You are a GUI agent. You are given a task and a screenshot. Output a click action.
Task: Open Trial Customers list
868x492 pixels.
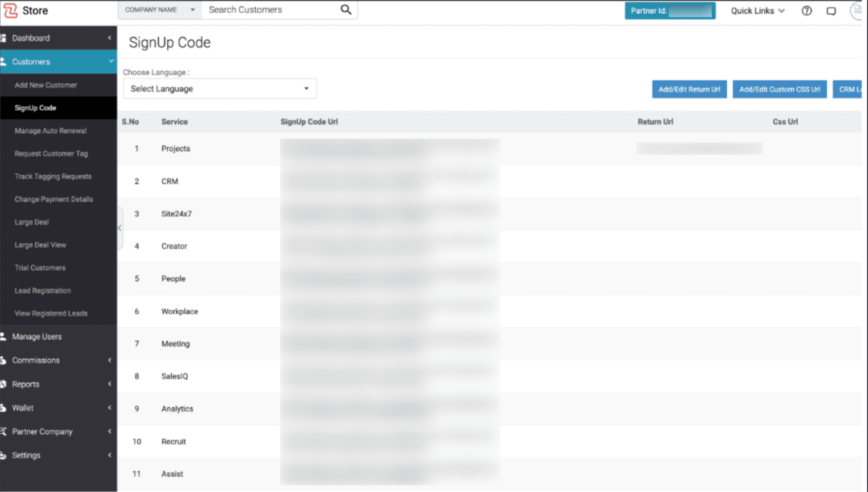click(40, 268)
